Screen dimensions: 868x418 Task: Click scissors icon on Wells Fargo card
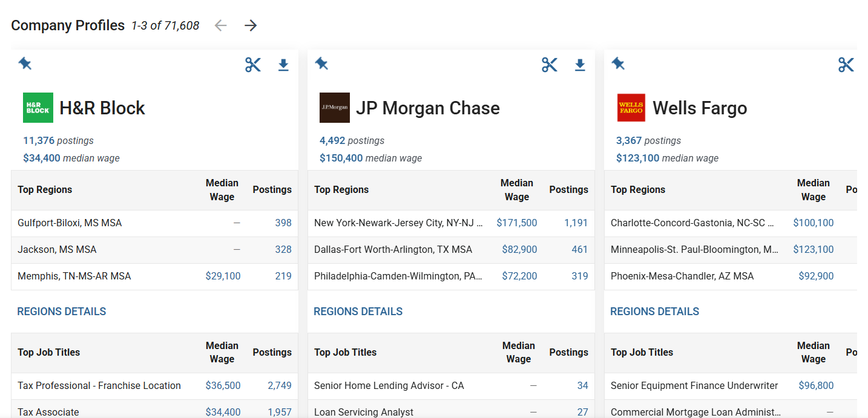pos(846,65)
